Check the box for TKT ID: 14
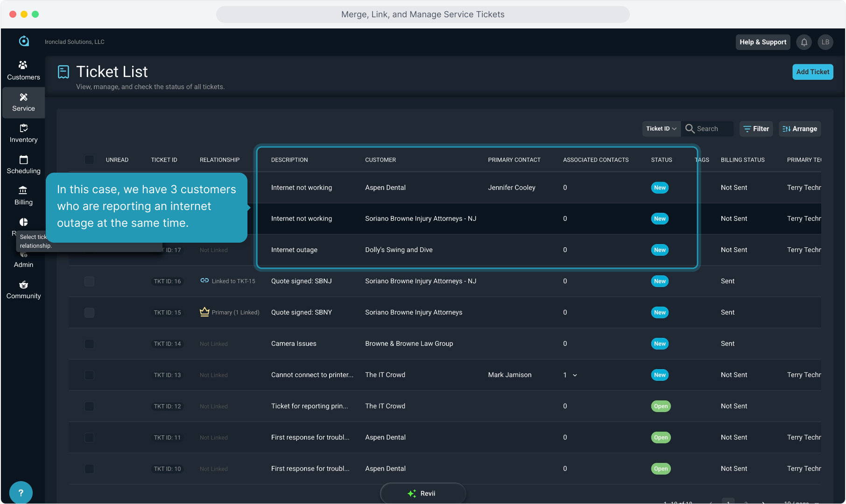 pyautogui.click(x=89, y=343)
